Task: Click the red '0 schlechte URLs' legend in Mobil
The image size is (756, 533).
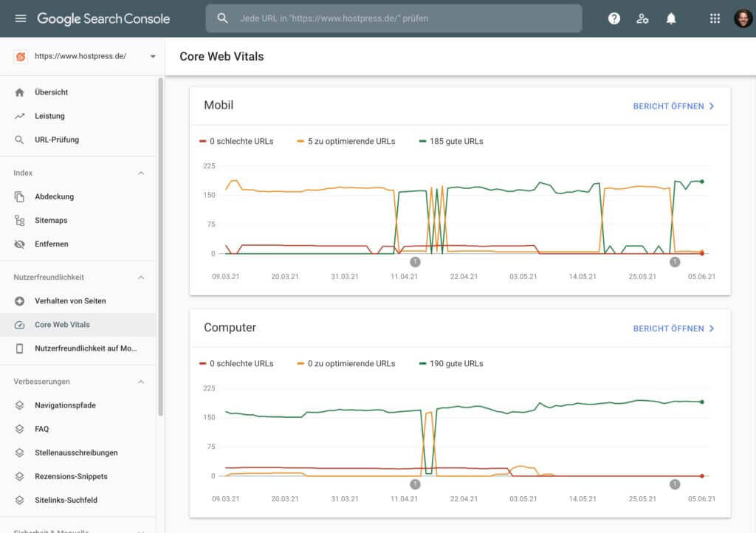Action: coord(236,141)
